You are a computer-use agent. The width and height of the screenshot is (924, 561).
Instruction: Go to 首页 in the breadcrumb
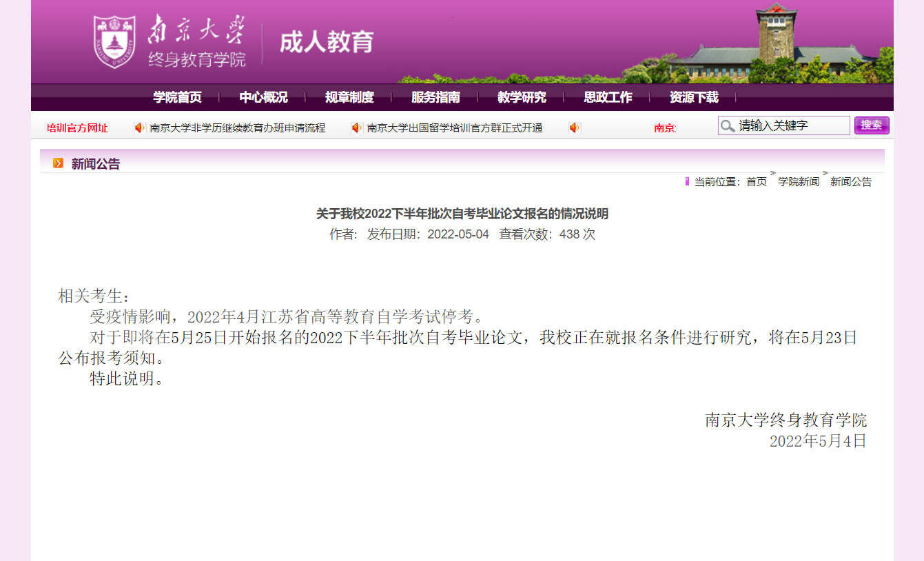coord(757,182)
